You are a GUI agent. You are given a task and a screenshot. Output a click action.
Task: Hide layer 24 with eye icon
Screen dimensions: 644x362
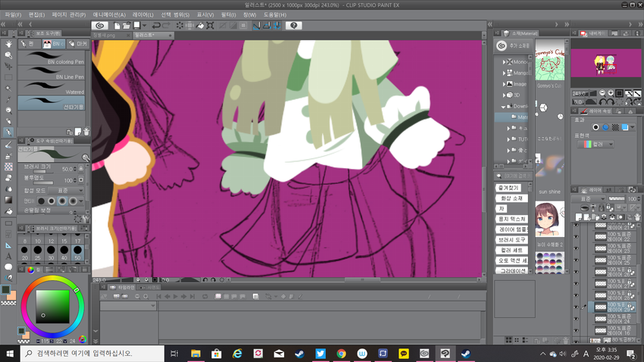576,319
